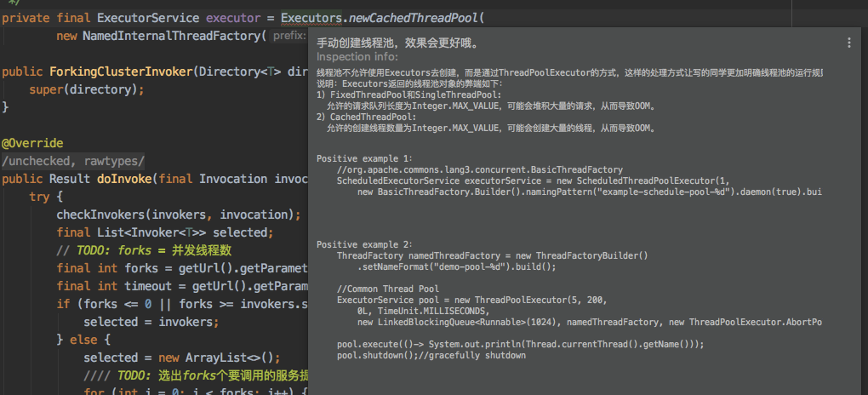The height and width of the screenshot is (395, 868).
Task: Click the 'ExecutorService pool = new ThreadPoolExecutor(5, 200,' line
Action: click(x=471, y=300)
